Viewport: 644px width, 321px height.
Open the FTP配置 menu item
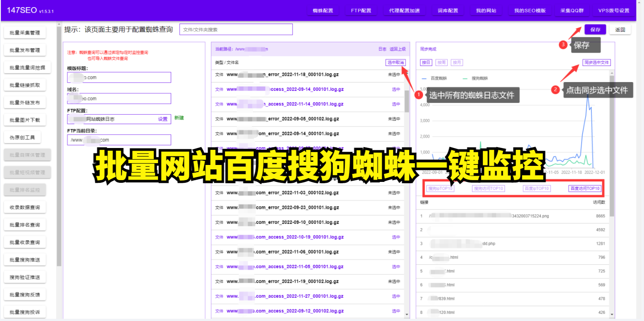pos(361,11)
